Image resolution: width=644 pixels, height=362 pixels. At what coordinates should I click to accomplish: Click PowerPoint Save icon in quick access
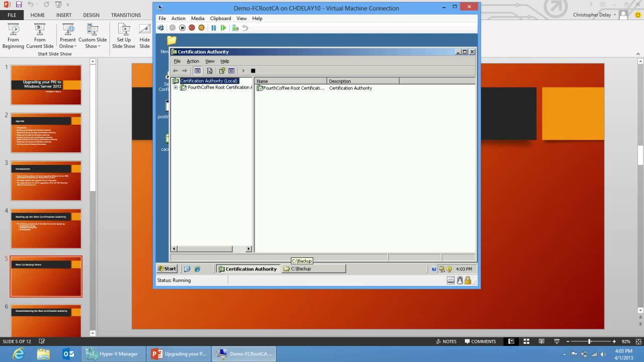click(19, 4)
